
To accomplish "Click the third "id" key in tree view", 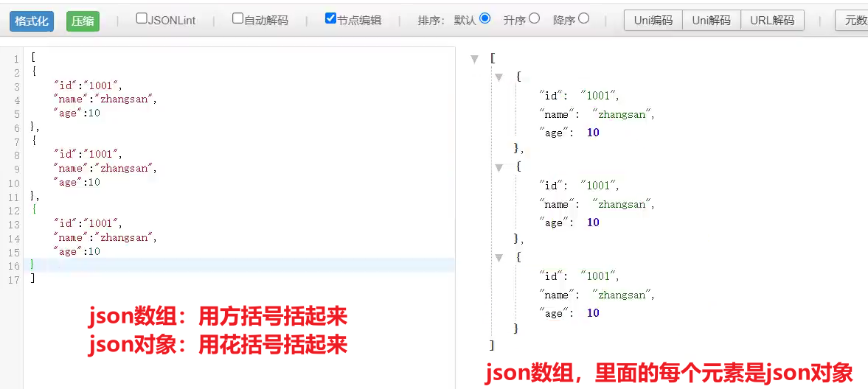I will [552, 276].
